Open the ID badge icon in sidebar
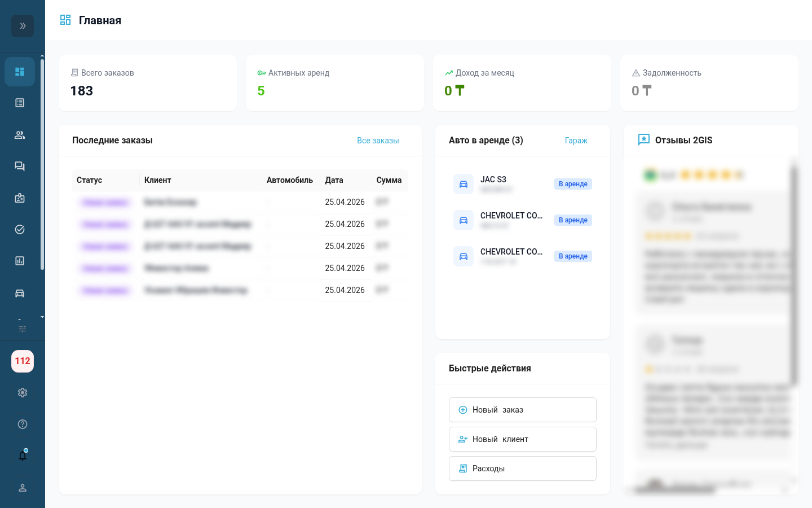This screenshot has width=812, height=508. [20, 198]
